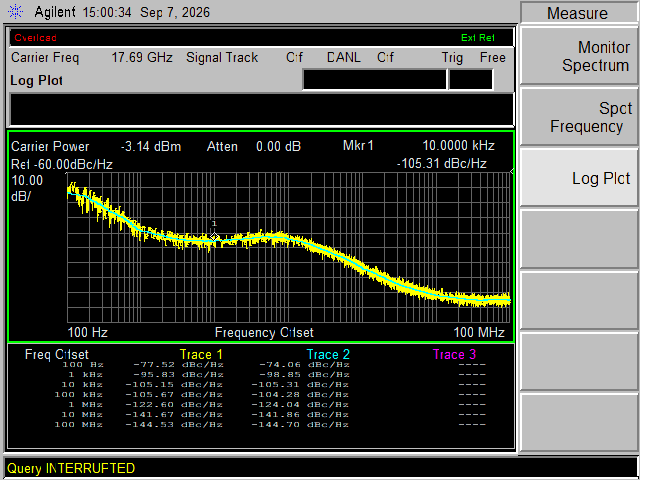Click the 10.00 dB/ scale label
Screen dimensions: 666x500
point(27,188)
